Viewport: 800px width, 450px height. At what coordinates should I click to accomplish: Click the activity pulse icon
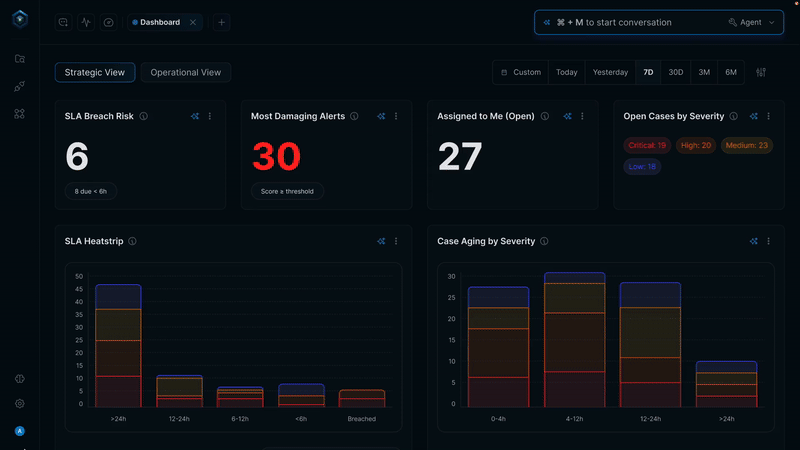coord(86,22)
